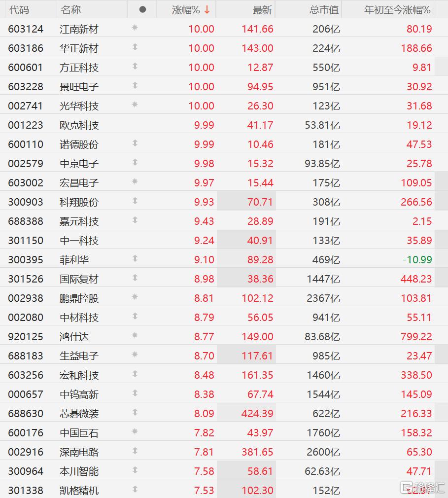Click 菲利华 year-to-date value -10.99

pyautogui.click(x=417, y=260)
